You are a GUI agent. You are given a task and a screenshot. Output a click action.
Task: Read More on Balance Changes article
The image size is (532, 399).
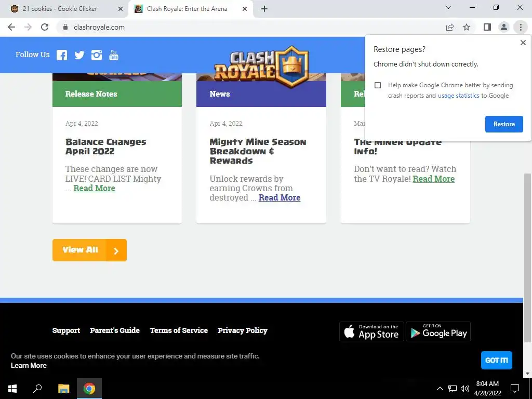(x=95, y=188)
